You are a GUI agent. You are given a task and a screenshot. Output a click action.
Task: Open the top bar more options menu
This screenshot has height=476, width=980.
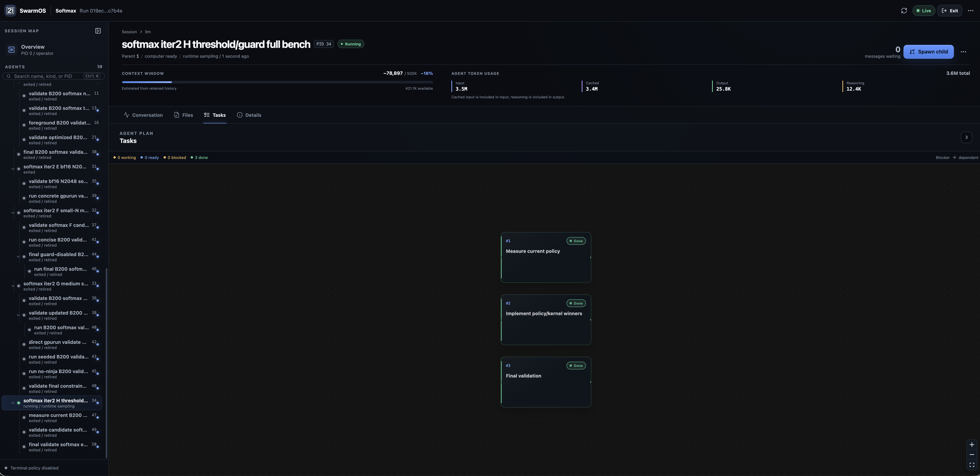[971, 11]
